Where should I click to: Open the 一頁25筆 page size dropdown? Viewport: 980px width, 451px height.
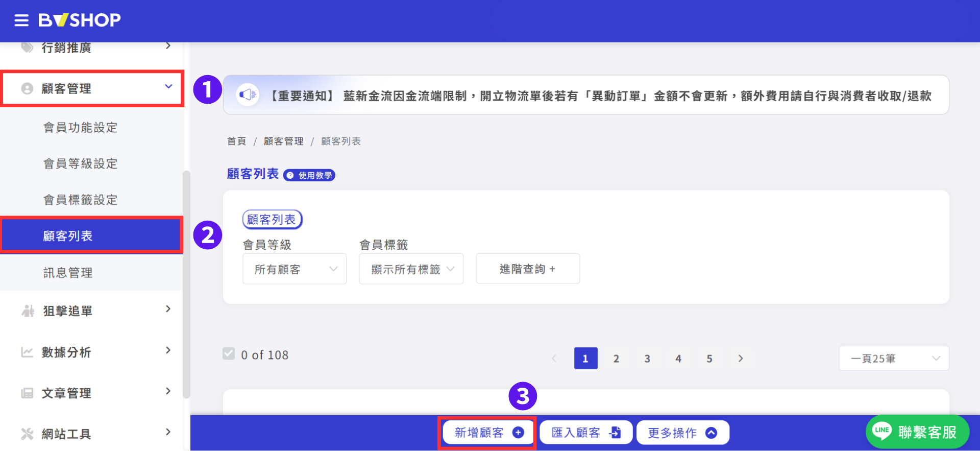click(894, 359)
